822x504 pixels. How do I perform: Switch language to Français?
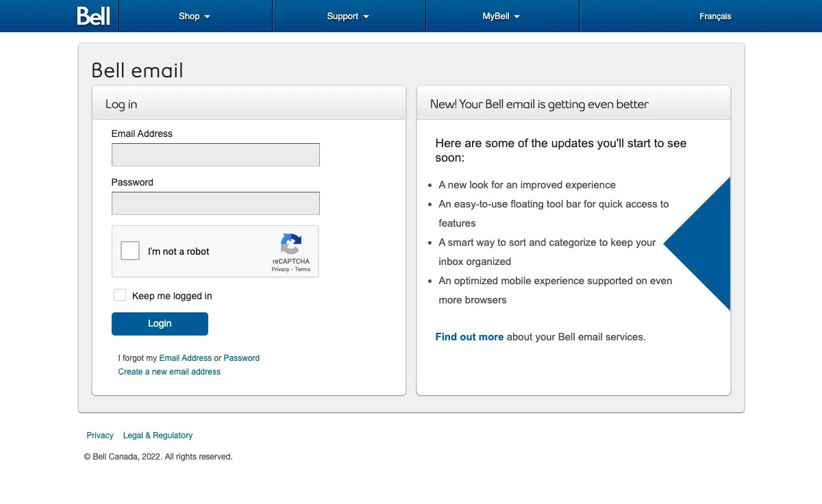click(715, 16)
